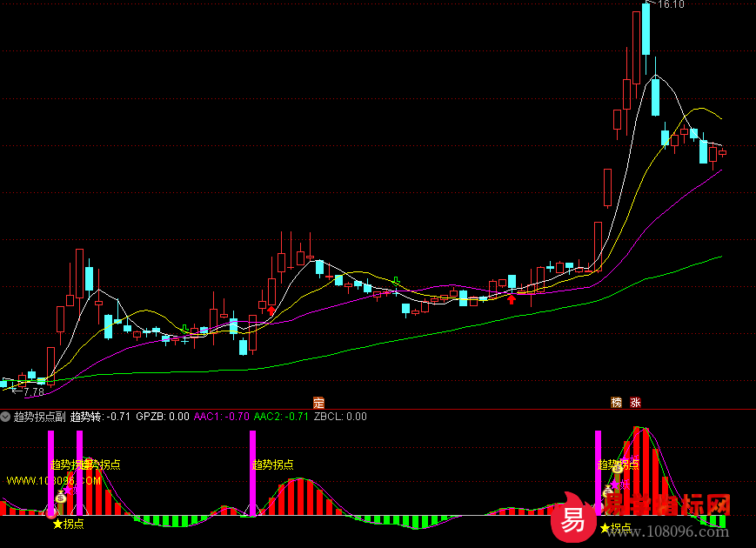Image resolution: width=756 pixels, height=548 pixels.
Task: Click the small green up arrow signal on the chart
Action: point(398,280)
